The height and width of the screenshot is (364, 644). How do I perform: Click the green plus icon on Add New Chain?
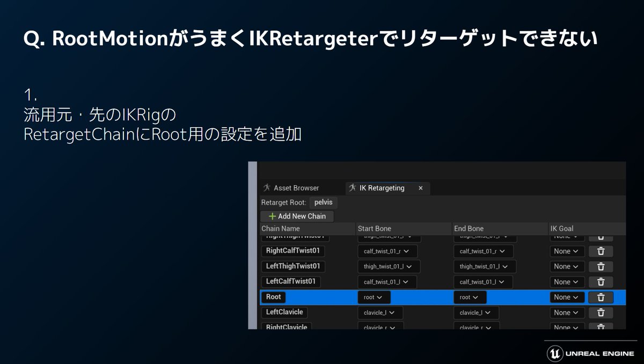click(x=272, y=216)
